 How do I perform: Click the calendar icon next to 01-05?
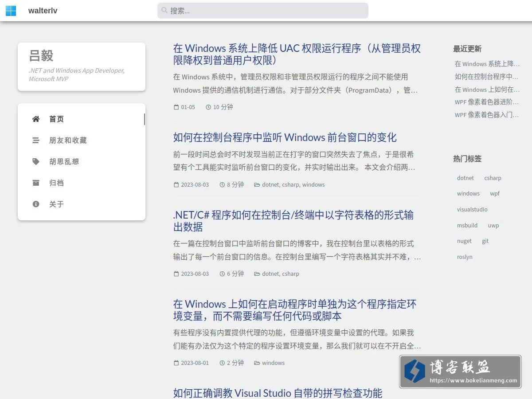(x=176, y=107)
